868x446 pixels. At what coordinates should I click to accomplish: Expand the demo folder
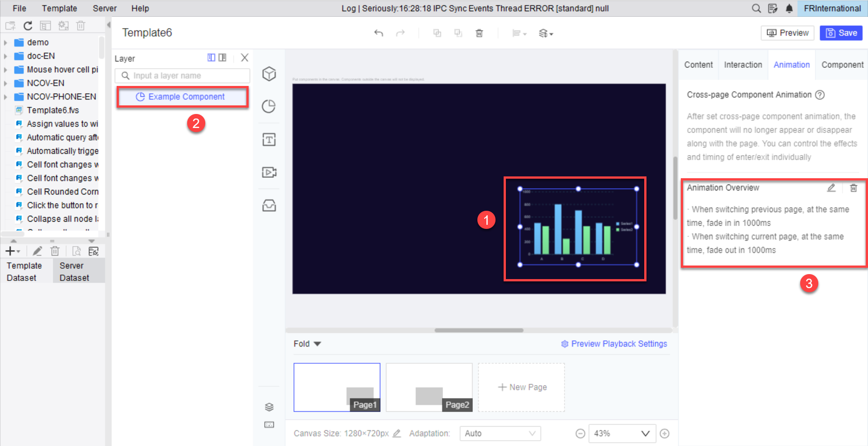pos(5,43)
